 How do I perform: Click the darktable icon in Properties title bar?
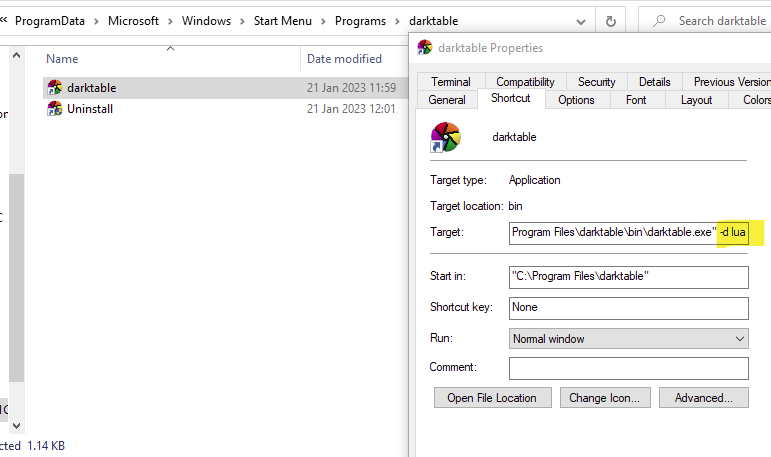coord(424,48)
